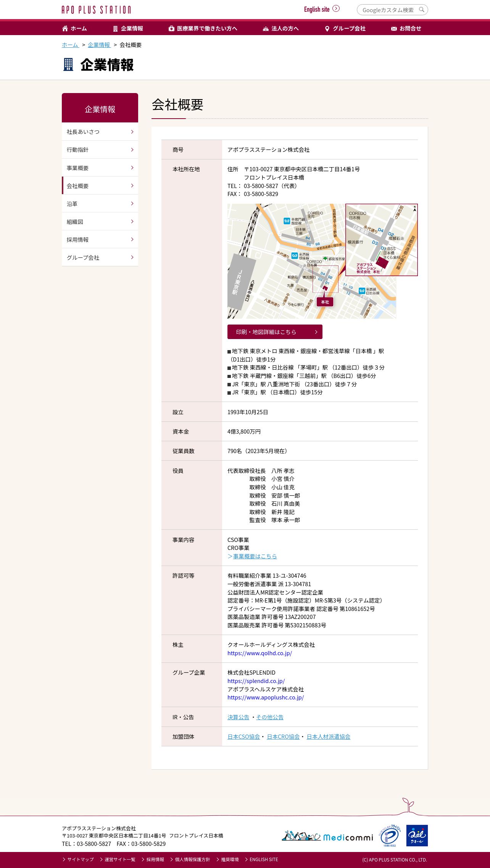Expand the 採用情報 sidebar chevron
The height and width of the screenshot is (868, 490).
coord(132,239)
